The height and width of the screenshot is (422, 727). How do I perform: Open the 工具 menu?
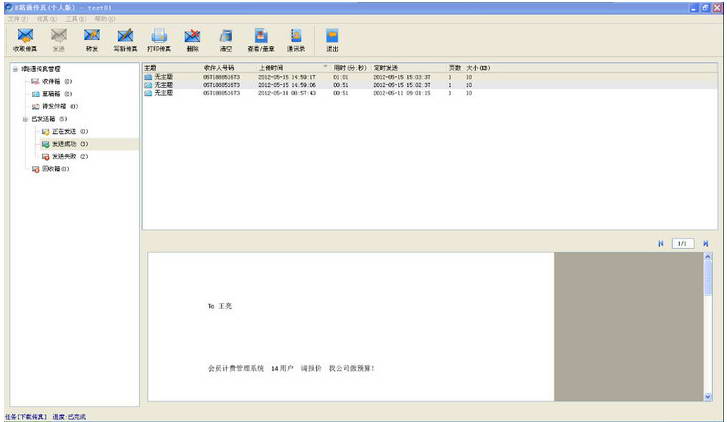[75, 19]
